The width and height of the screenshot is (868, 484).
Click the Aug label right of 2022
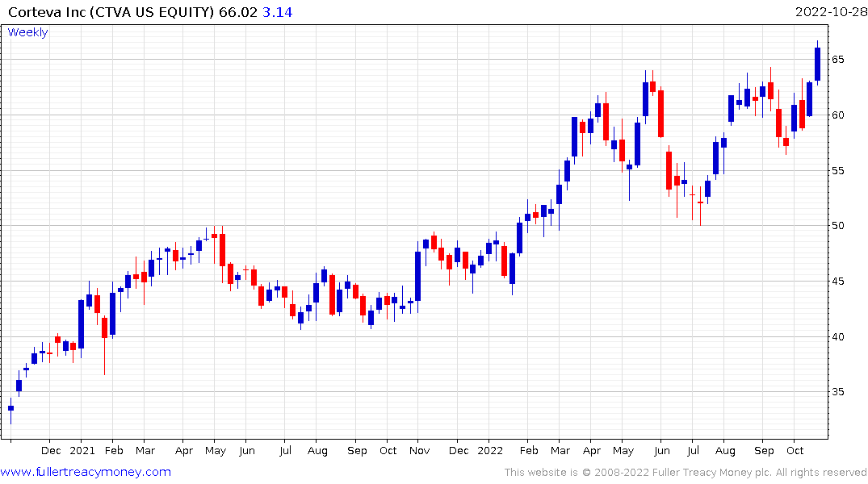(x=725, y=451)
